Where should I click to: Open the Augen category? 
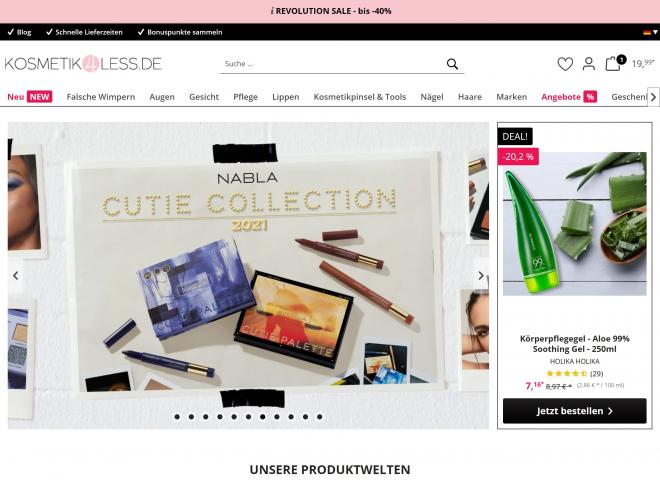[162, 97]
